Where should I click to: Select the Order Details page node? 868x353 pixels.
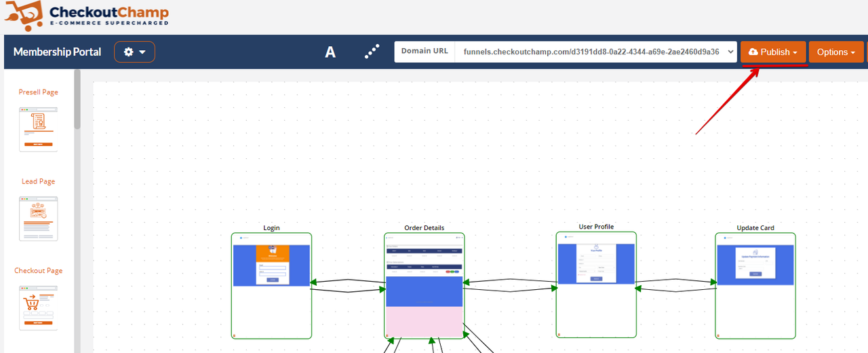pos(424,285)
